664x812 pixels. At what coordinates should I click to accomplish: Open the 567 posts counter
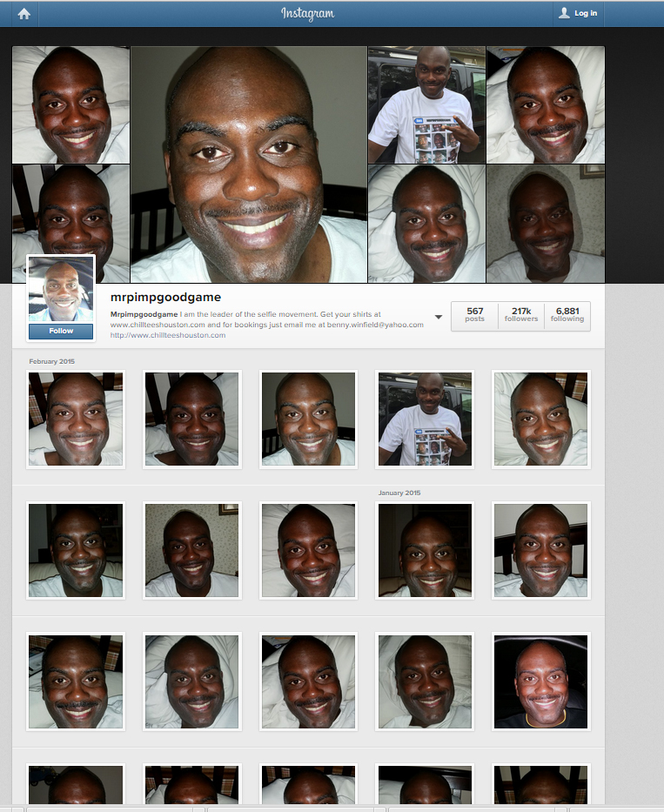[x=474, y=314]
